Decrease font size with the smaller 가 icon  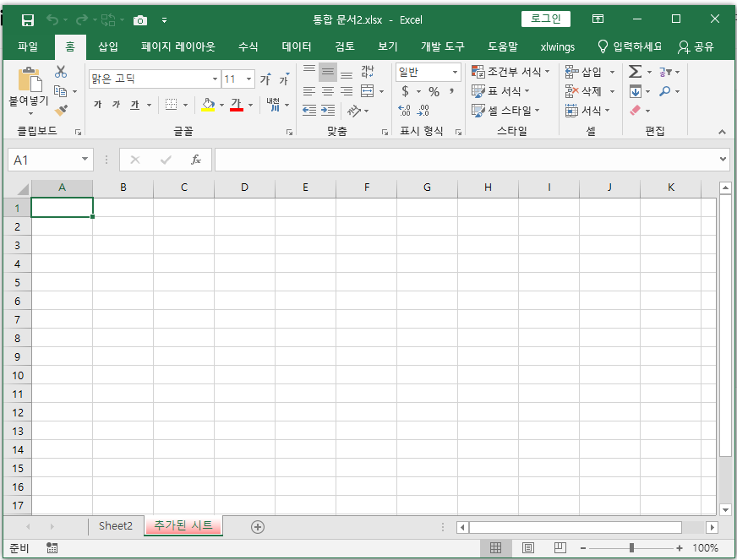(x=284, y=79)
